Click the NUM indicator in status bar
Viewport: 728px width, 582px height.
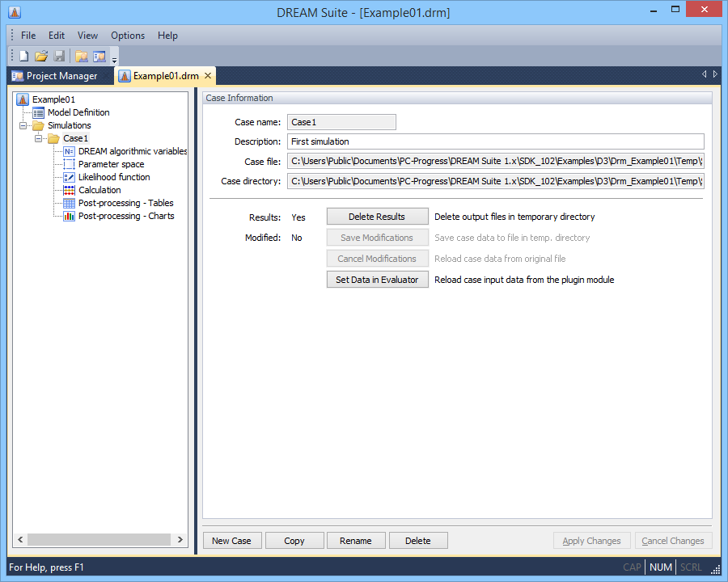click(x=661, y=567)
